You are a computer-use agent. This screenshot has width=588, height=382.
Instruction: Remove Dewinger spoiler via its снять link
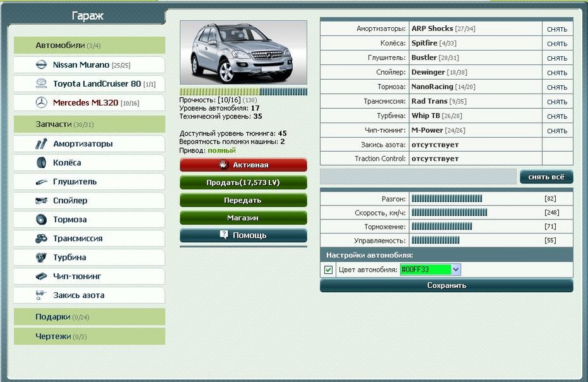click(x=557, y=73)
